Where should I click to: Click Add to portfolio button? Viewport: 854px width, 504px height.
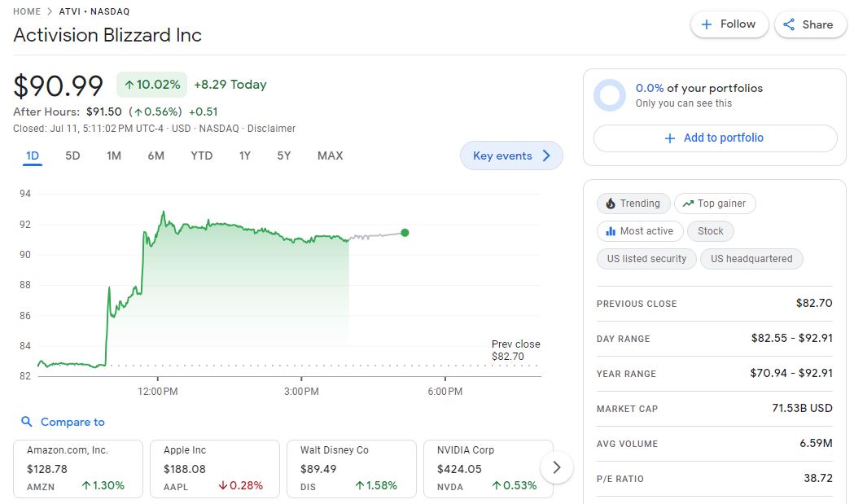715,138
